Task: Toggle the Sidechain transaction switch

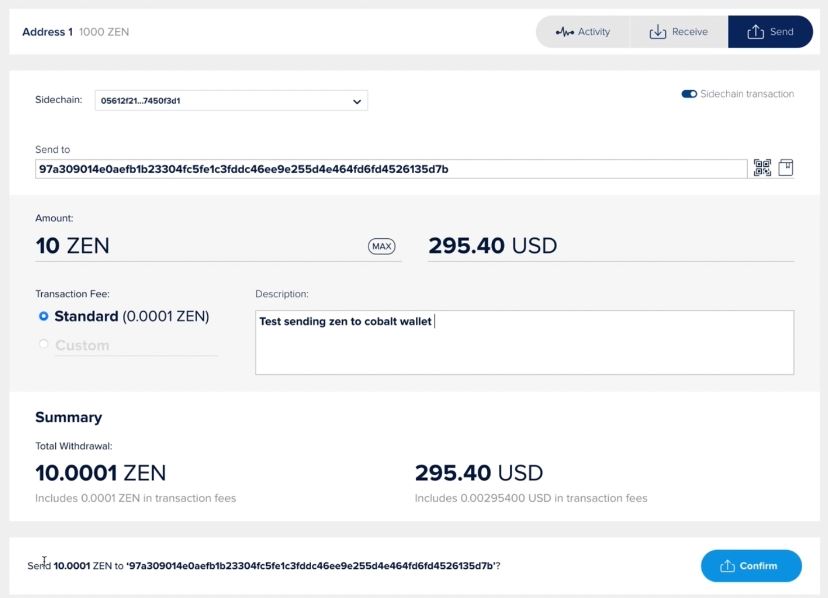Action: (689, 94)
